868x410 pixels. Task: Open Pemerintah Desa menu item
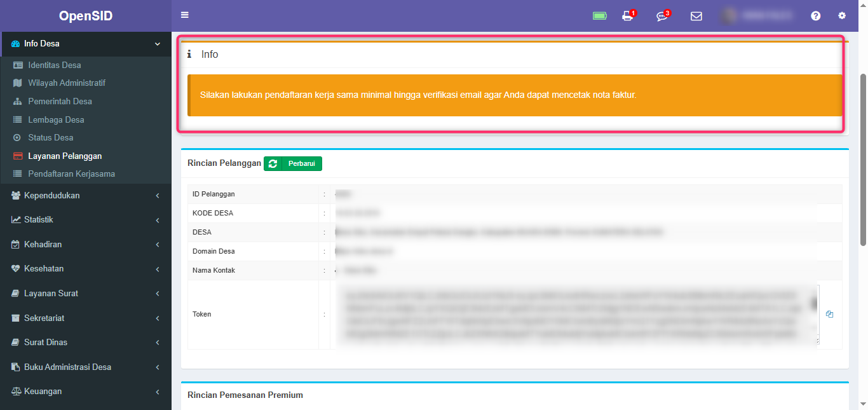60,101
